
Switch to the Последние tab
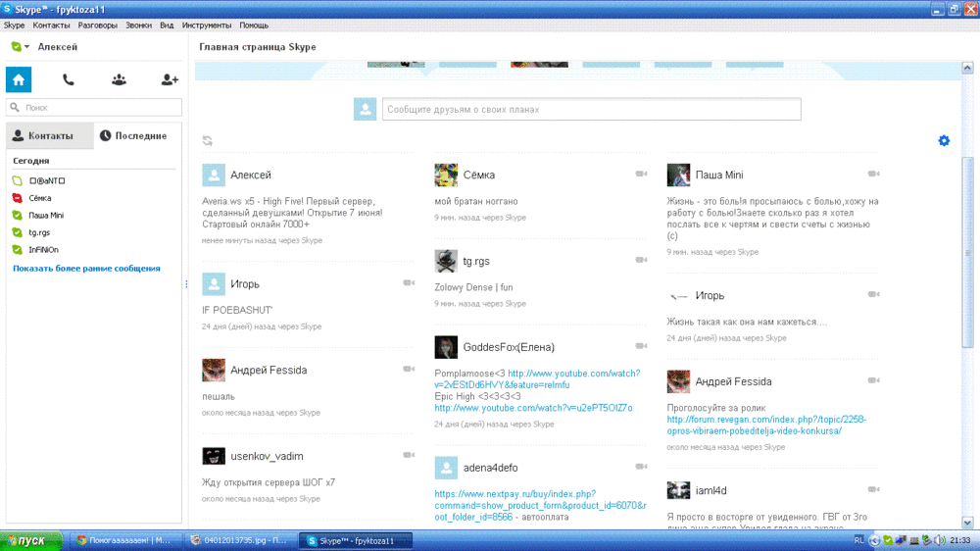point(138,136)
